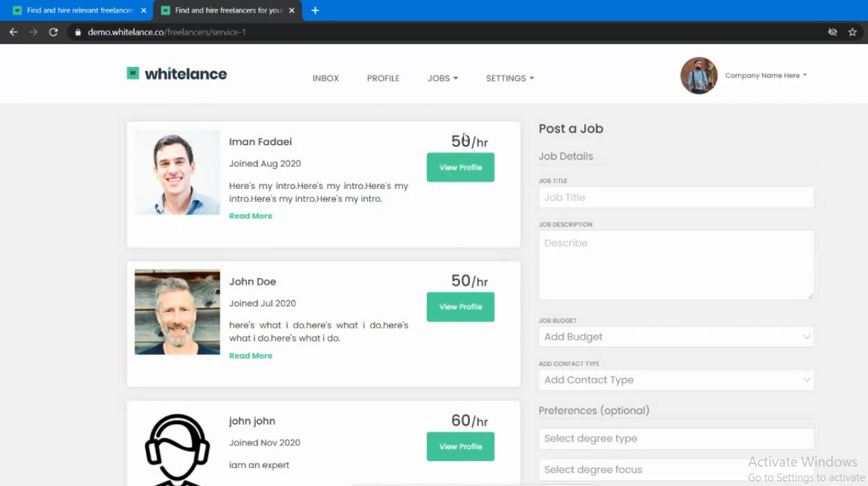The height and width of the screenshot is (486, 868).
Task: Click Iman Fadaei's profile photo
Action: (x=177, y=172)
